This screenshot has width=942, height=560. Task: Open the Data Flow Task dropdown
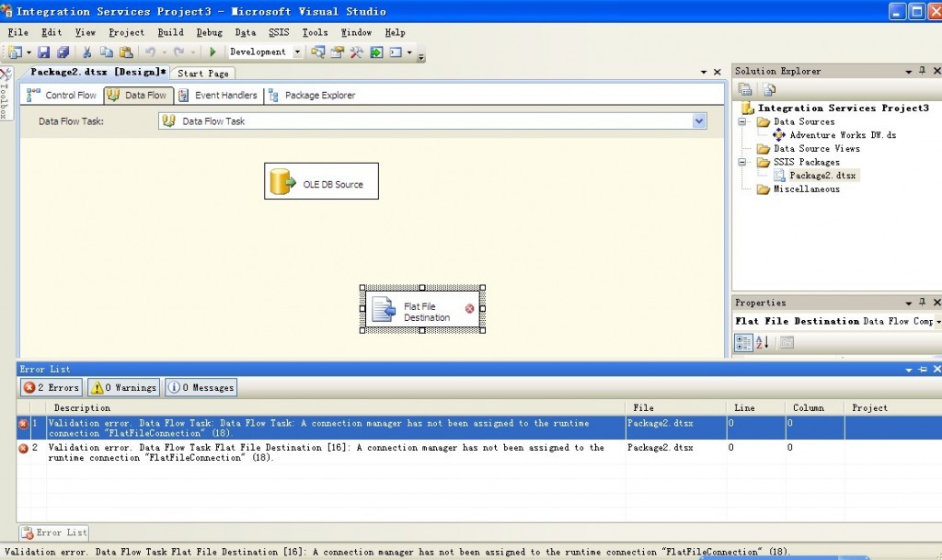699,121
